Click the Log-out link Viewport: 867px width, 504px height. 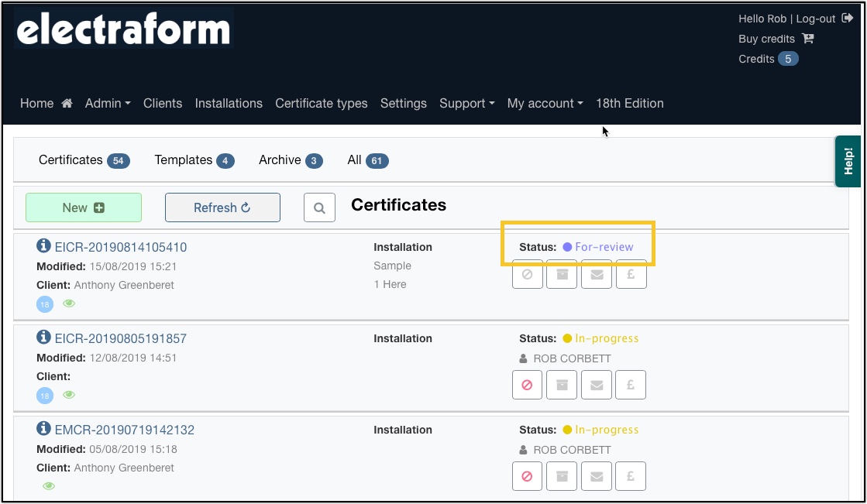click(816, 19)
